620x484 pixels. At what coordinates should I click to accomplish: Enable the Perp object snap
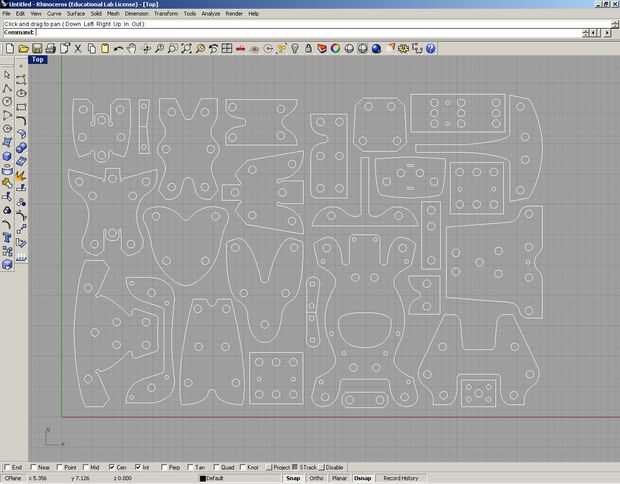(x=171, y=467)
